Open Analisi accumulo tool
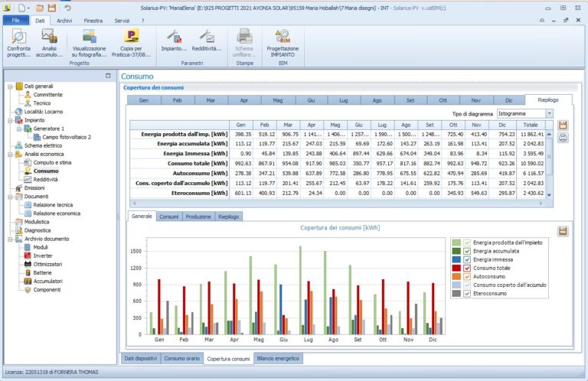The width and height of the screenshot is (588, 381). coord(49,43)
